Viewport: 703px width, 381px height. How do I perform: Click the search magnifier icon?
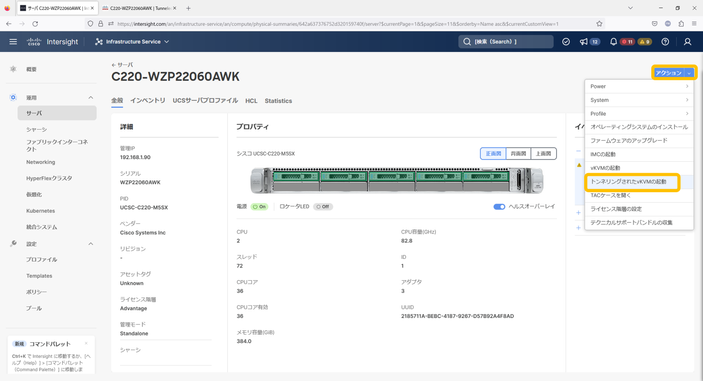pos(467,42)
